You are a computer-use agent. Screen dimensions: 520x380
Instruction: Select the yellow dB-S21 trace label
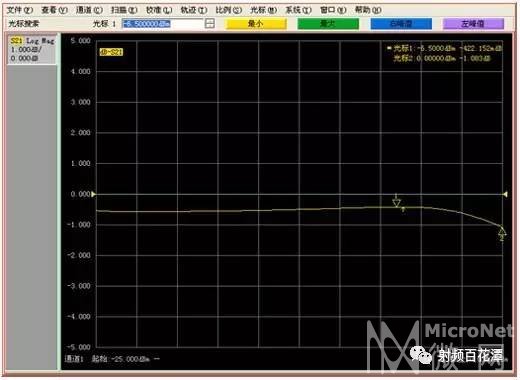111,52
